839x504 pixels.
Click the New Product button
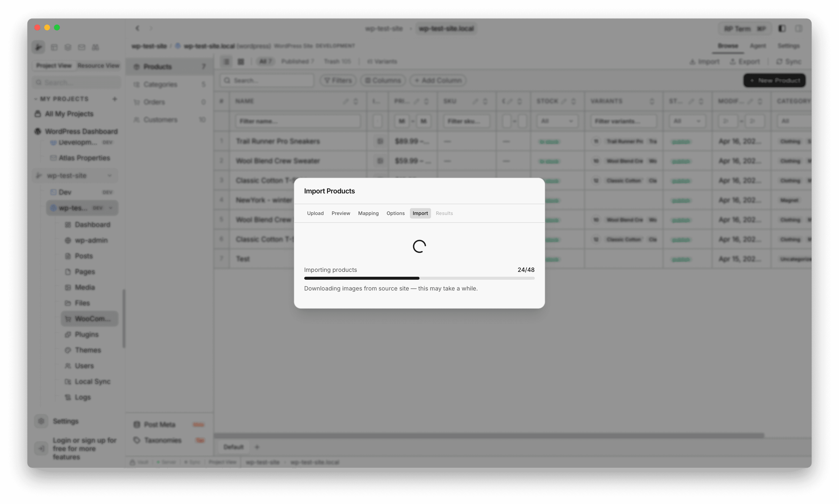[774, 80]
